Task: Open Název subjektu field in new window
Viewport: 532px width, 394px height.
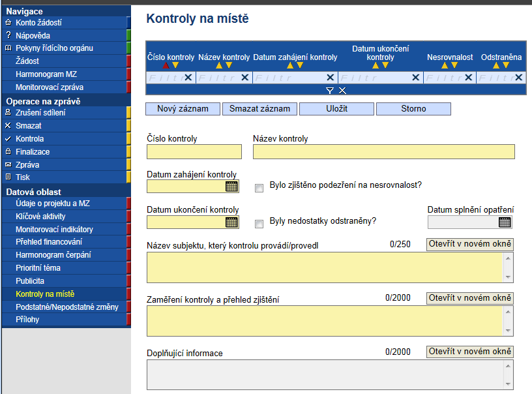Action: point(470,245)
